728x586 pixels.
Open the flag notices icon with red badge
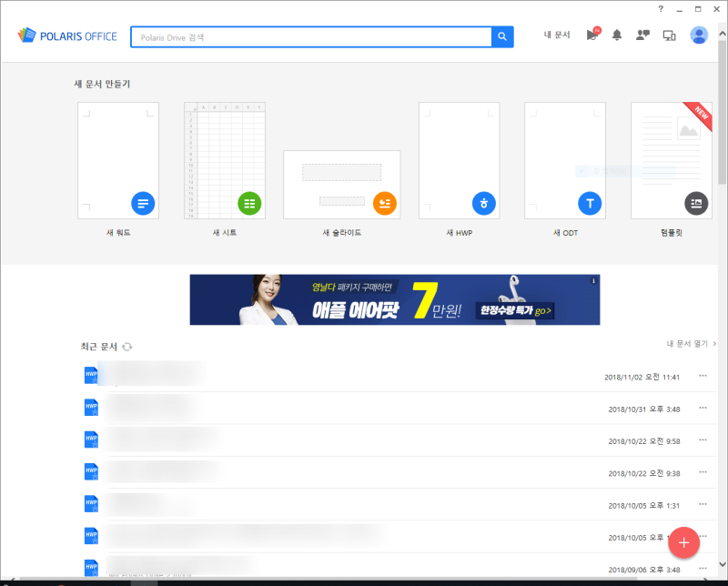click(x=593, y=35)
